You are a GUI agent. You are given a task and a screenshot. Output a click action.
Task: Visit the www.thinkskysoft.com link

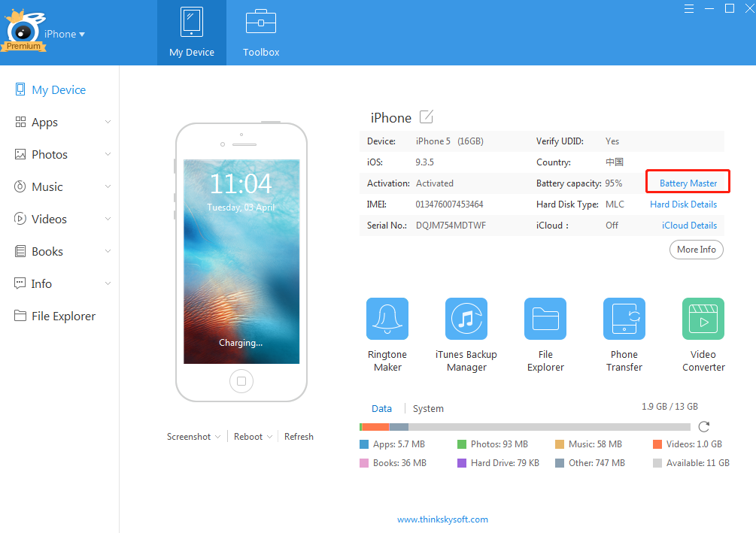[x=442, y=519]
